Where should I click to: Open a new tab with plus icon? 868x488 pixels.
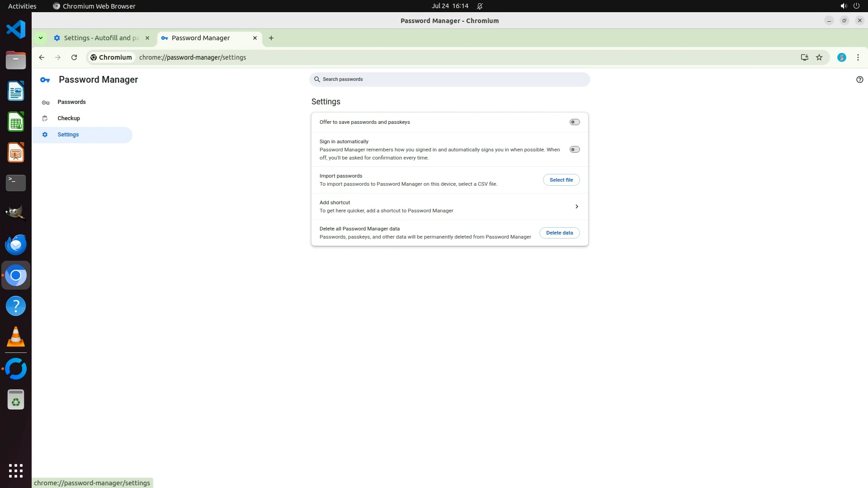[271, 38]
